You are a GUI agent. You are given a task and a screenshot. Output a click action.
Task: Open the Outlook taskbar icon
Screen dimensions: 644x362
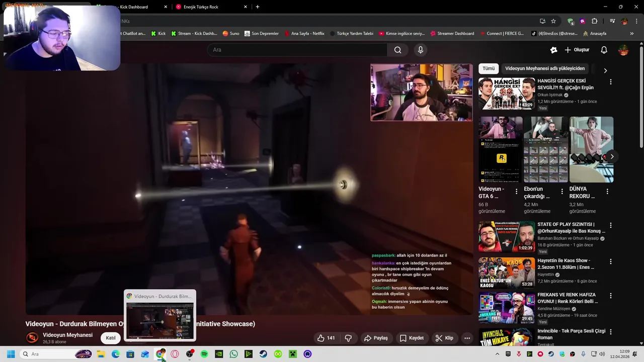click(x=145, y=354)
